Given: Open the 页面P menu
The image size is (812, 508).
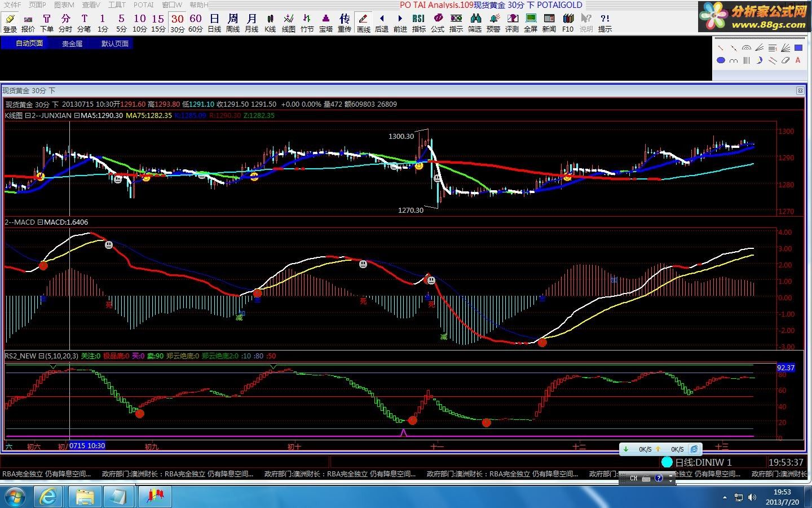Looking at the screenshot, I should click(x=37, y=5).
